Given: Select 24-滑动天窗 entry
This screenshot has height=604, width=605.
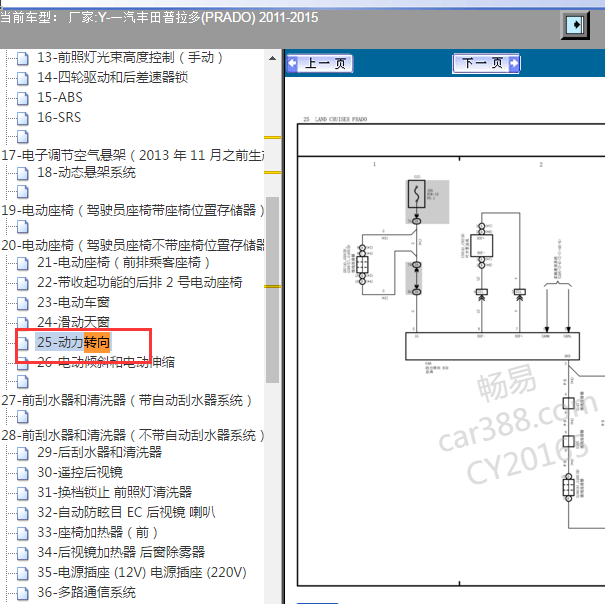Looking at the screenshot, I should (73, 322).
